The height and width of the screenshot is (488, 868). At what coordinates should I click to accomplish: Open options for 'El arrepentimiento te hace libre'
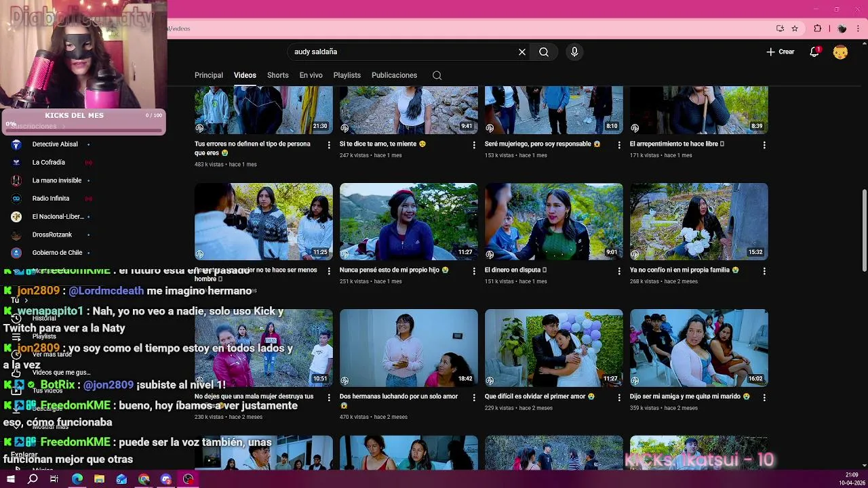(x=764, y=145)
